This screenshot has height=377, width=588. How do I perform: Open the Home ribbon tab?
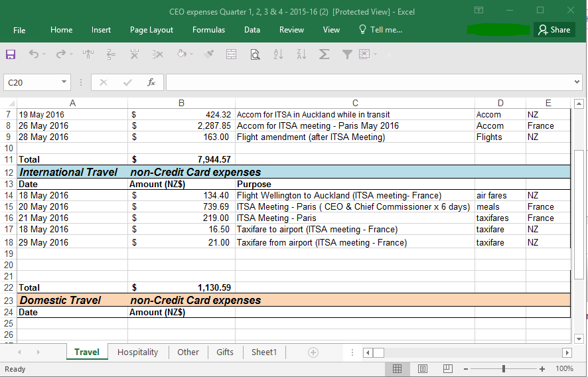coord(62,30)
